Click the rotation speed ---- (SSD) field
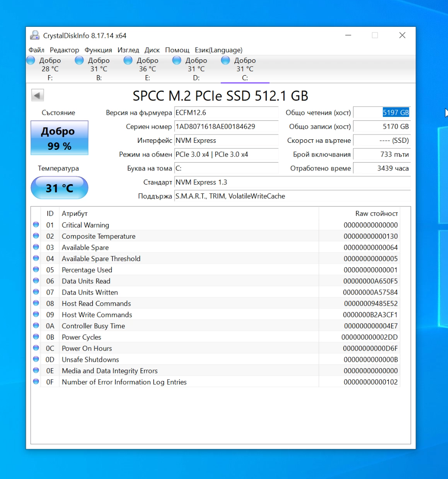This screenshot has height=479, width=448. (382, 141)
